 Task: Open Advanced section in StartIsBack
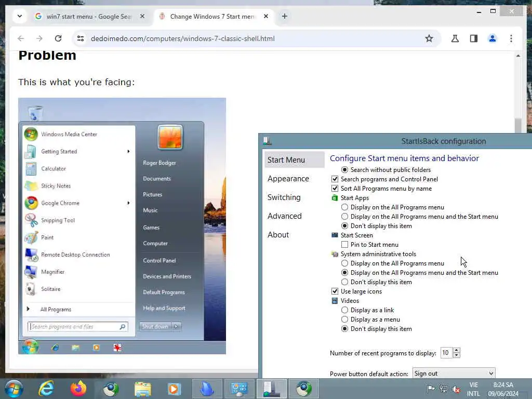pyautogui.click(x=284, y=216)
